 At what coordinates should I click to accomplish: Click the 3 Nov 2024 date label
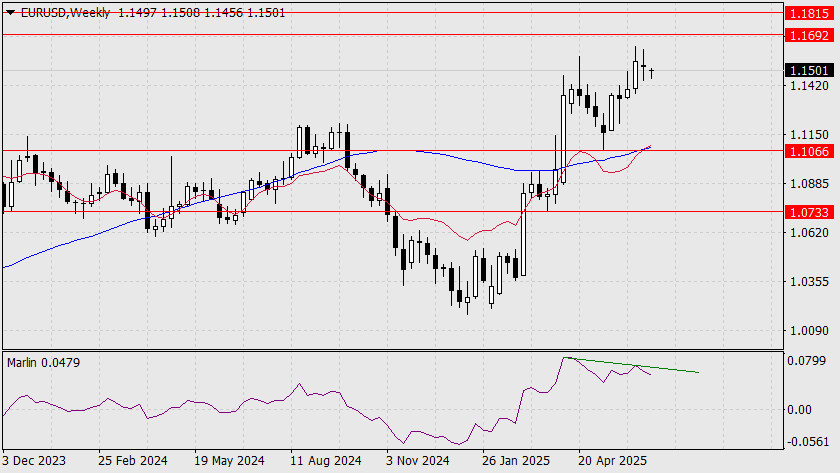click(x=417, y=461)
